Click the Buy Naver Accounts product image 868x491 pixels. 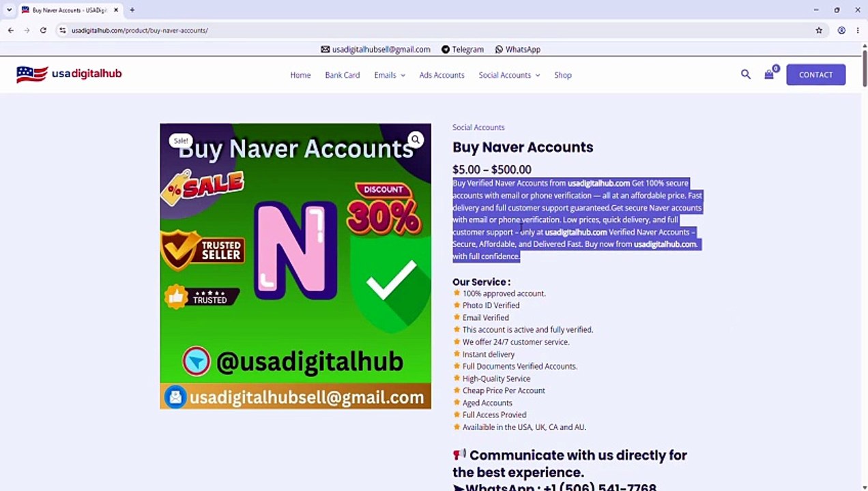(x=295, y=266)
